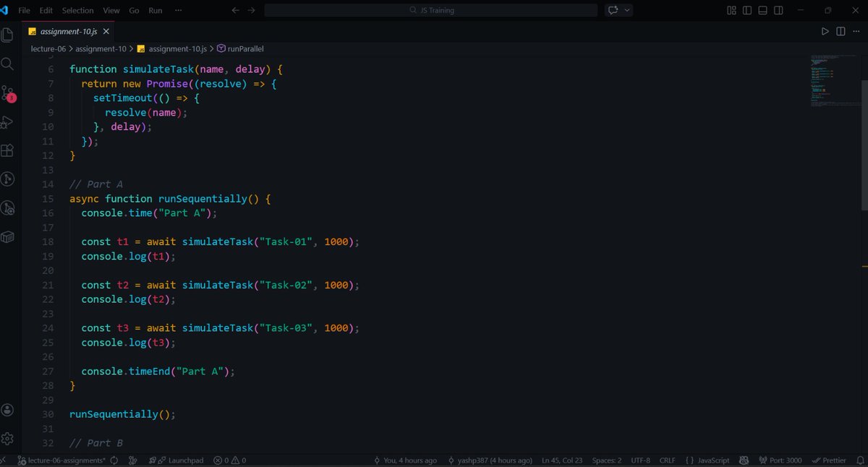Click the VS Code logo icon
Screen dimensions: 868x467
pos(5,10)
